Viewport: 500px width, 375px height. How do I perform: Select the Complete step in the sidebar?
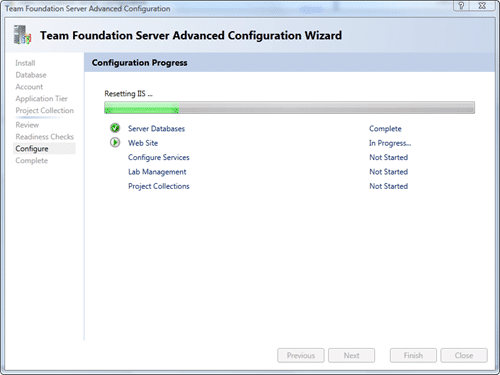(x=31, y=161)
